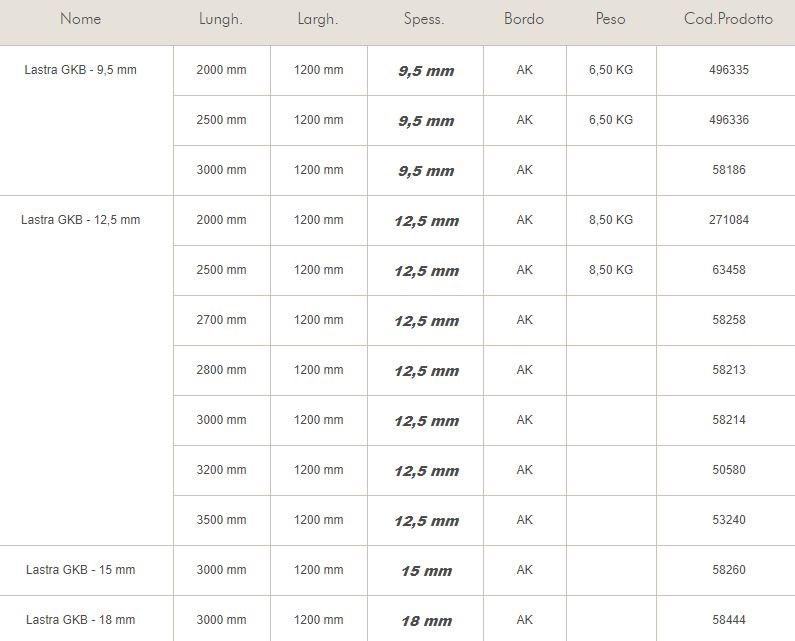The width and height of the screenshot is (795, 641).
Task: Click the Bordo column header
Action: pos(524,19)
